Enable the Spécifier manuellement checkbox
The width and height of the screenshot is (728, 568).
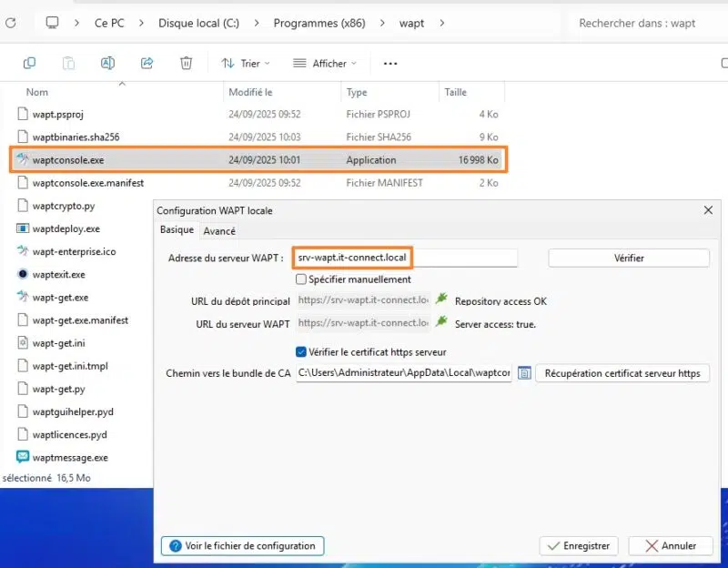pyautogui.click(x=301, y=279)
